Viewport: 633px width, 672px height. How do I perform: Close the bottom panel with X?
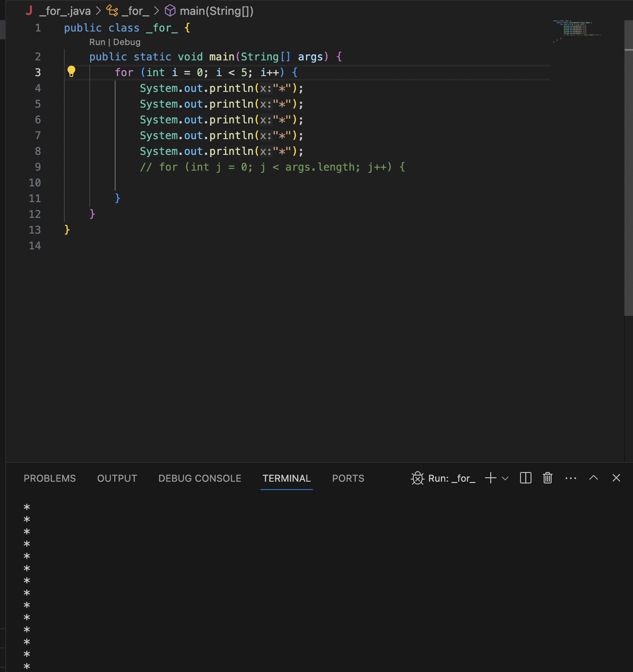(x=616, y=478)
